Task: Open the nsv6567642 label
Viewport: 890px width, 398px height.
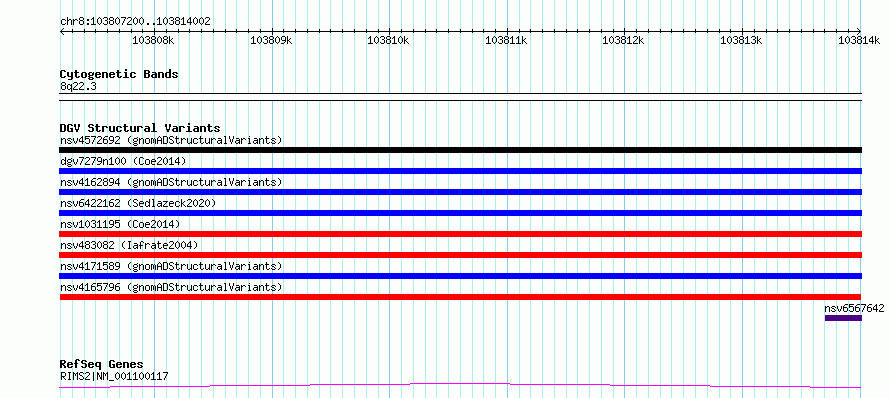Action: click(x=854, y=308)
